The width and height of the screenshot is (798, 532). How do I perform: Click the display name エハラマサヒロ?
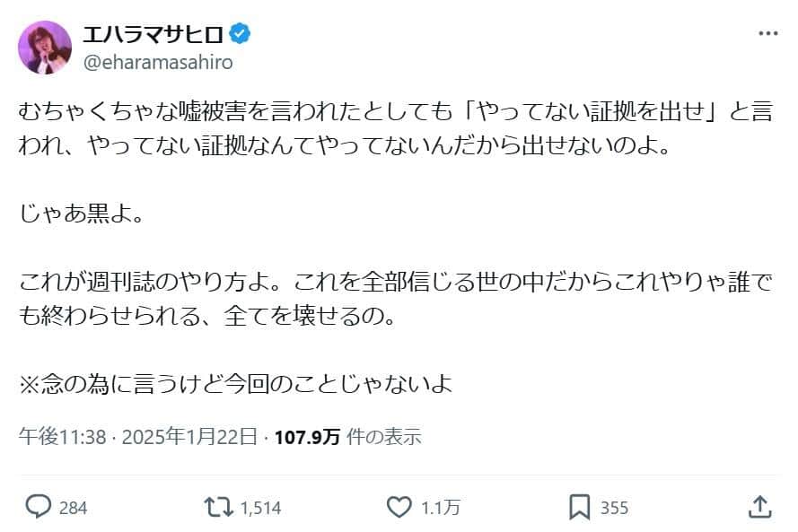click(x=152, y=34)
